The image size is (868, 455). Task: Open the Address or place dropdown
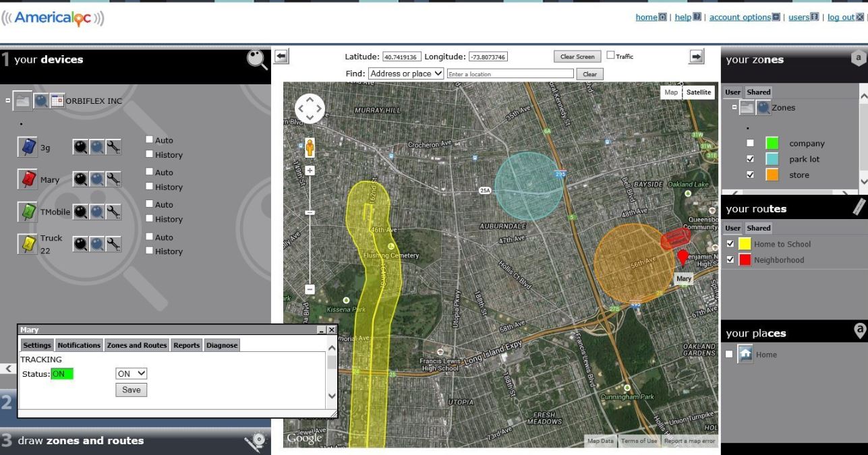coord(406,73)
